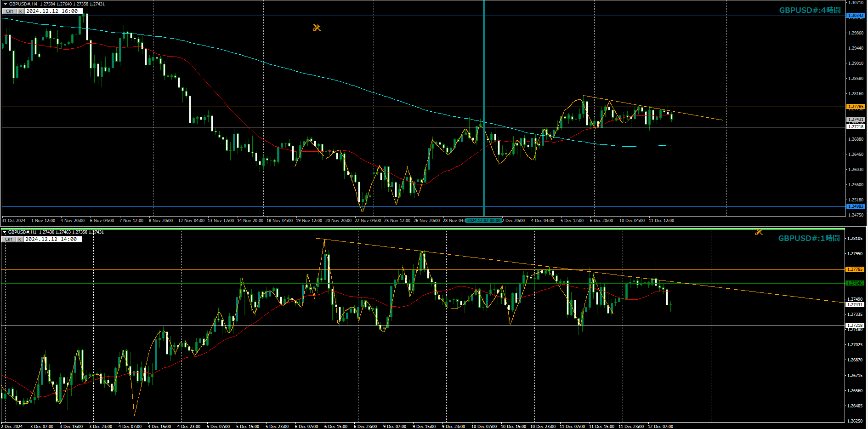Open the H4 chart dropdown triangle menu
Screen dimensions: 868x429
click(x=5, y=4)
